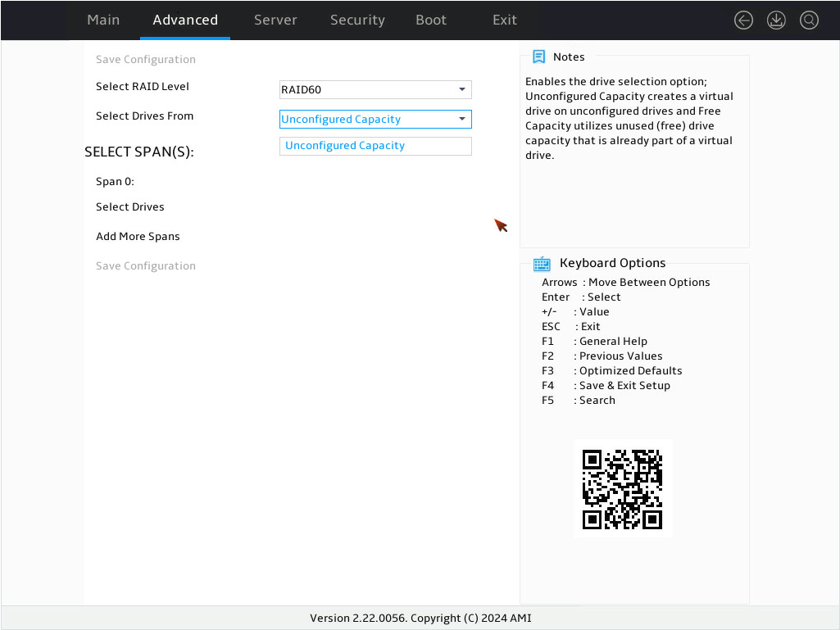
Task: Click the Enter Select line
Action: tap(581, 297)
